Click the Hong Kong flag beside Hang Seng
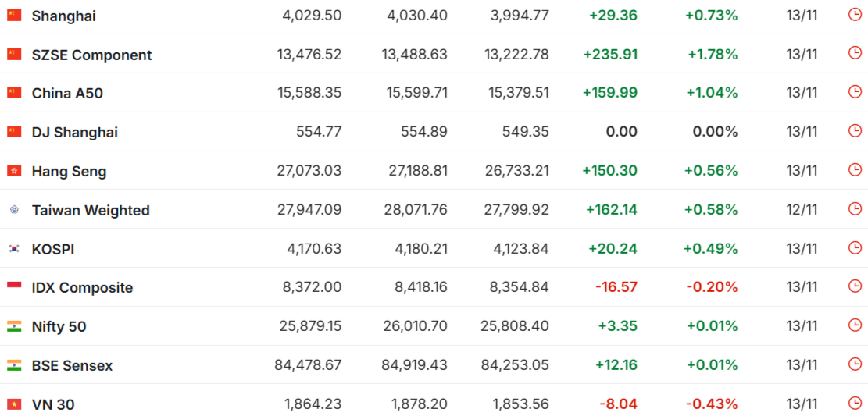 [14, 171]
